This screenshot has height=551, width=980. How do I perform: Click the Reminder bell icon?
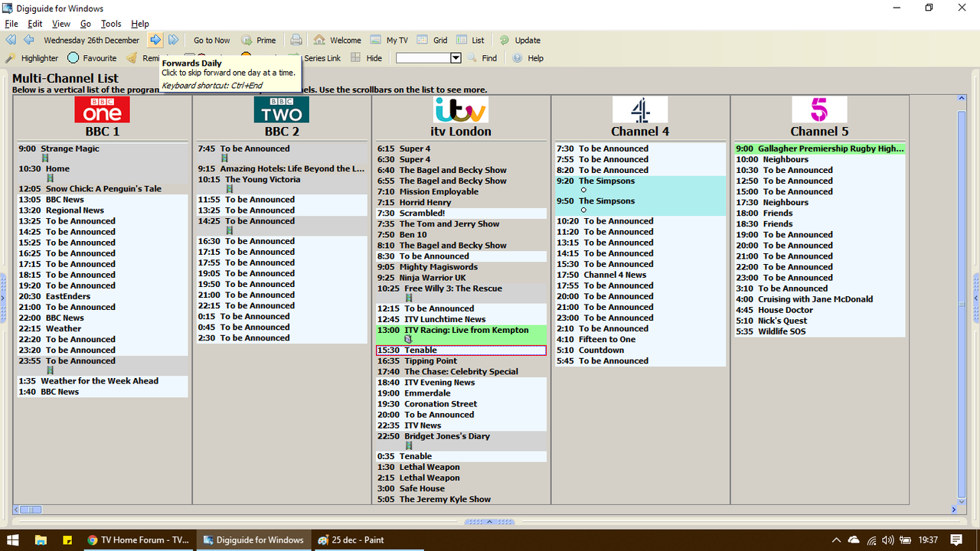click(132, 58)
